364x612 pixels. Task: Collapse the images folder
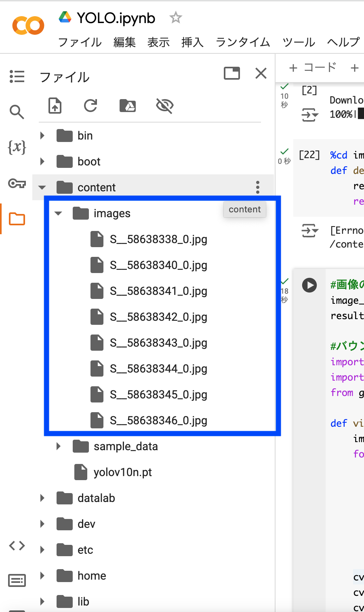(x=58, y=214)
